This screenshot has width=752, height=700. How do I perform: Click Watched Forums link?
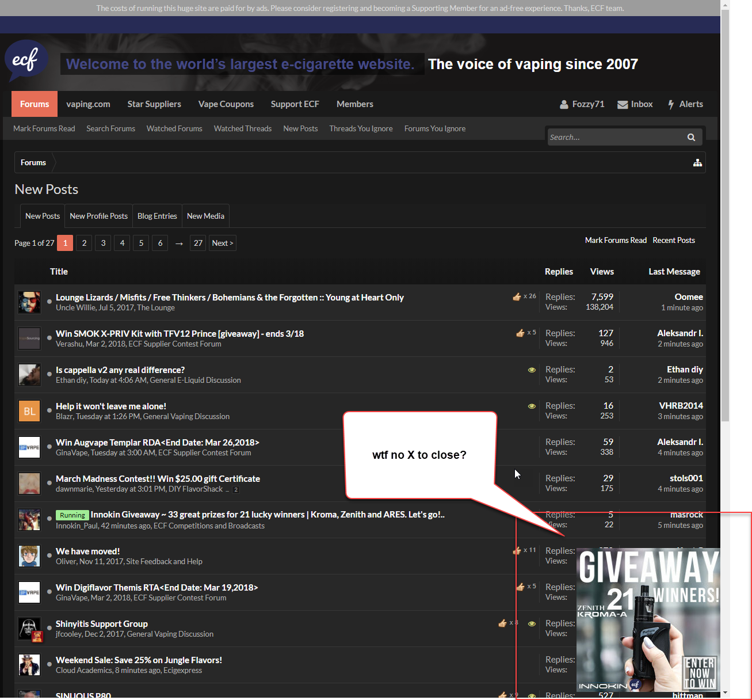pos(174,128)
